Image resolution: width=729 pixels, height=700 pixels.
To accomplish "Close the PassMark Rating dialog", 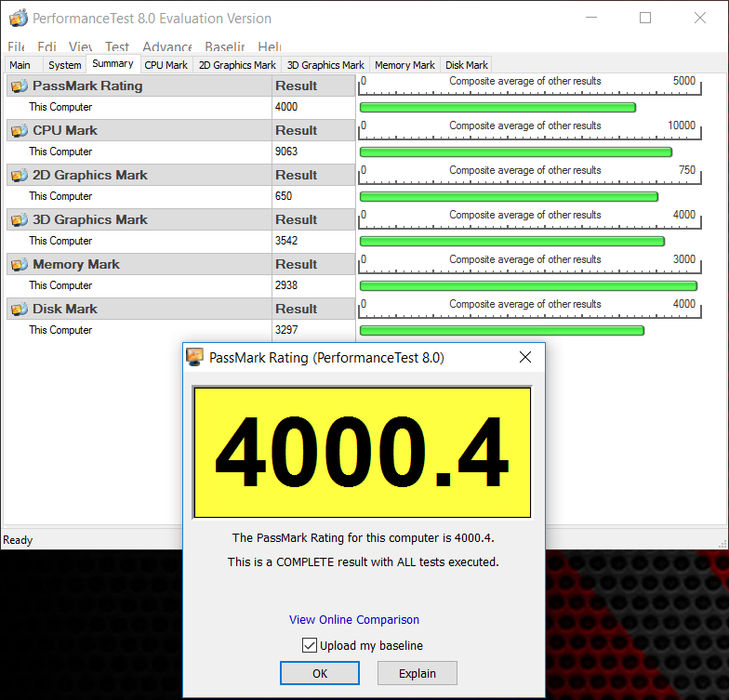I will (x=524, y=357).
